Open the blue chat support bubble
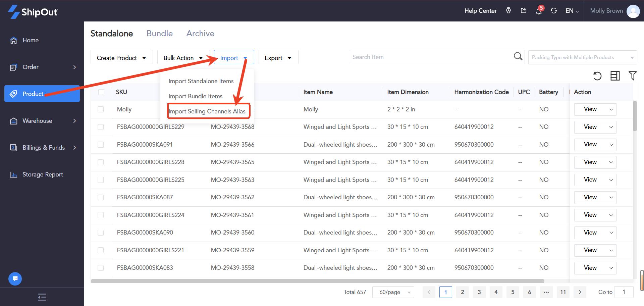Image resolution: width=644 pixels, height=306 pixels. coord(15,278)
